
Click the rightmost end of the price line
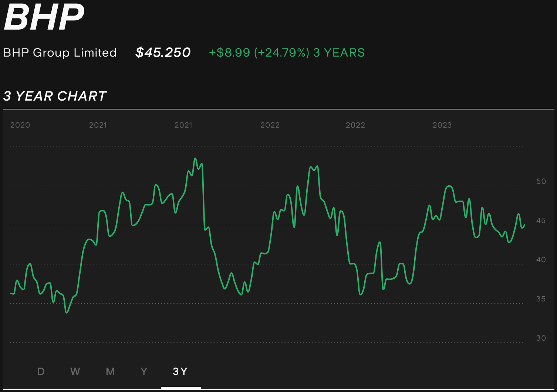coord(524,224)
